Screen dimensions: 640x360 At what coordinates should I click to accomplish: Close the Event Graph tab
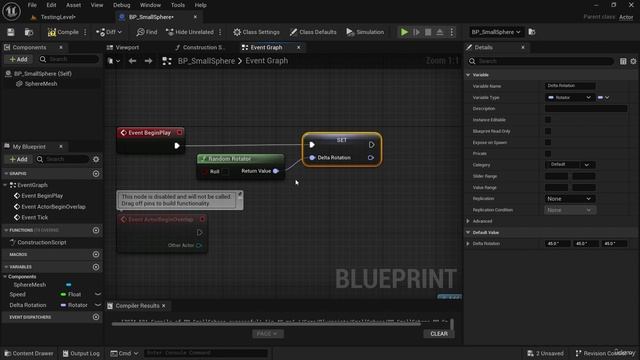tap(298, 47)
